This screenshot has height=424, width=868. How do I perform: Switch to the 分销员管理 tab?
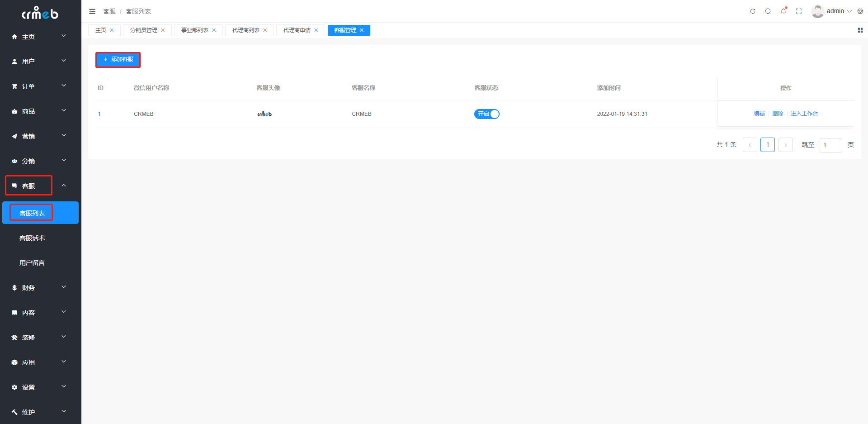pyautogui.click(x=144, y=30)
